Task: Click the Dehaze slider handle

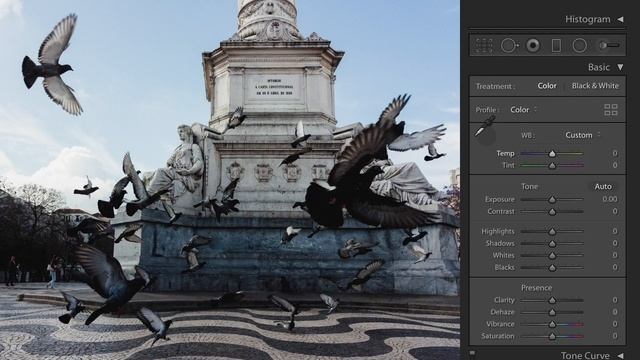Action: [x=552, y=312]
